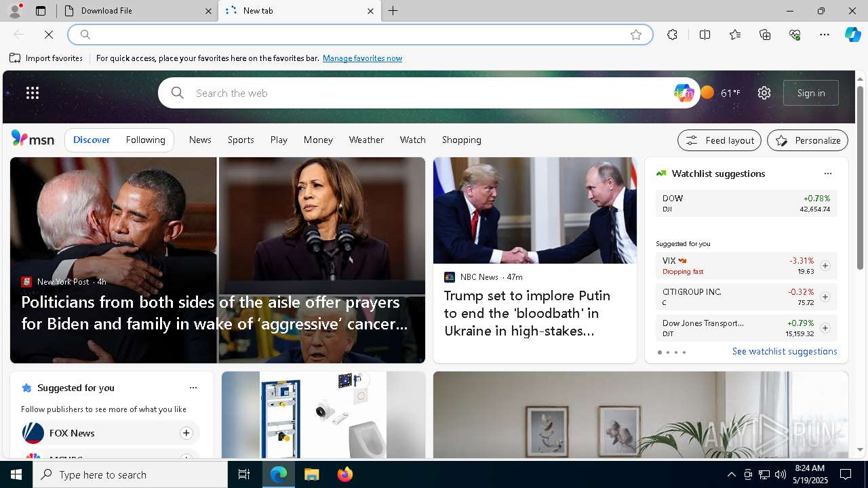Stop loading the page
Image resolution: width=868 pixels, height=488 pixels.
pos(49,35)
